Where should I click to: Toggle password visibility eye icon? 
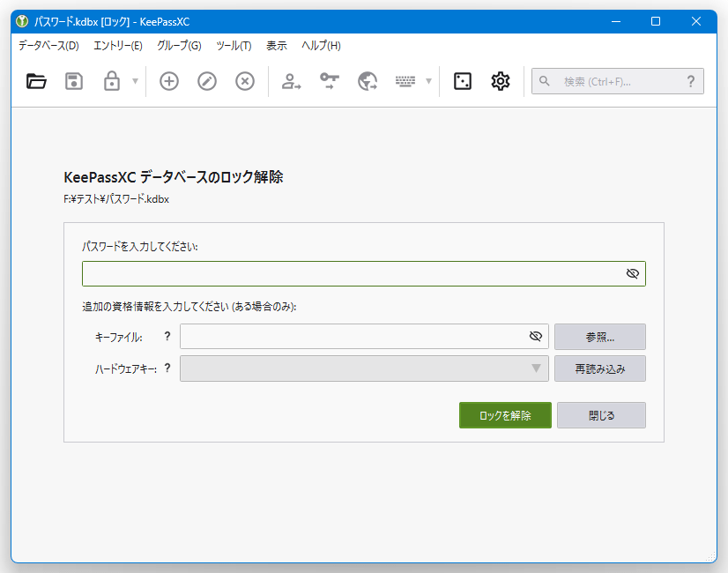tap(632, 273)
